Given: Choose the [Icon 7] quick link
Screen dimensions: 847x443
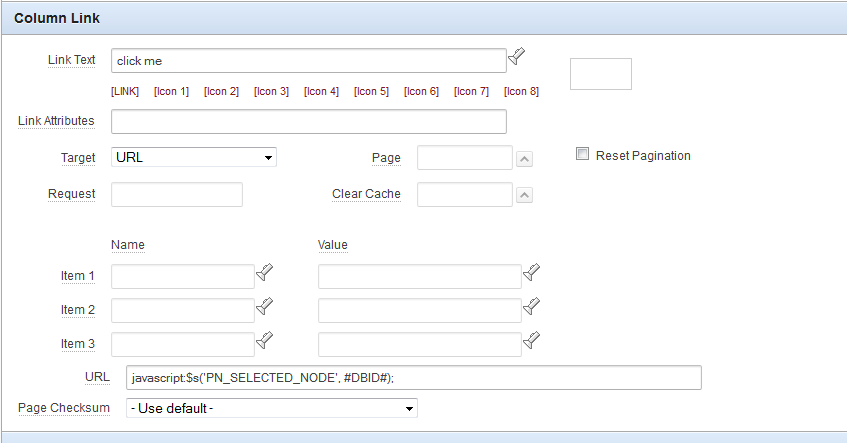Looking at the screenshot, I should tap(471, 91).
